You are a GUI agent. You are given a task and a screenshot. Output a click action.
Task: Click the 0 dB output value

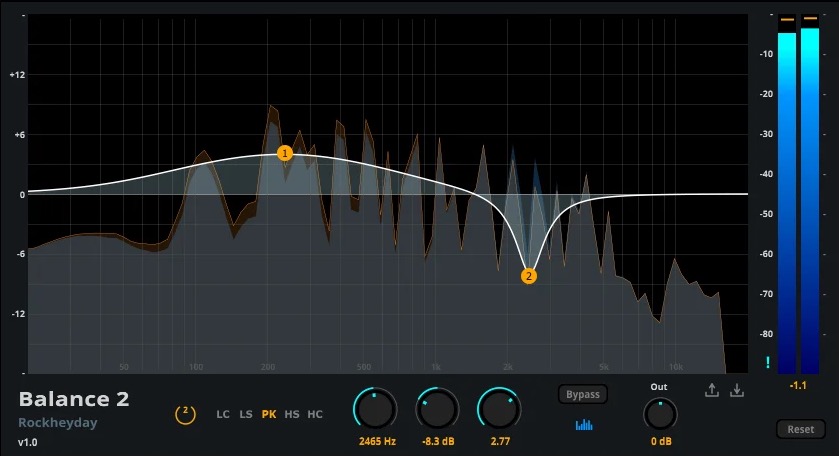tap(661, 442)
